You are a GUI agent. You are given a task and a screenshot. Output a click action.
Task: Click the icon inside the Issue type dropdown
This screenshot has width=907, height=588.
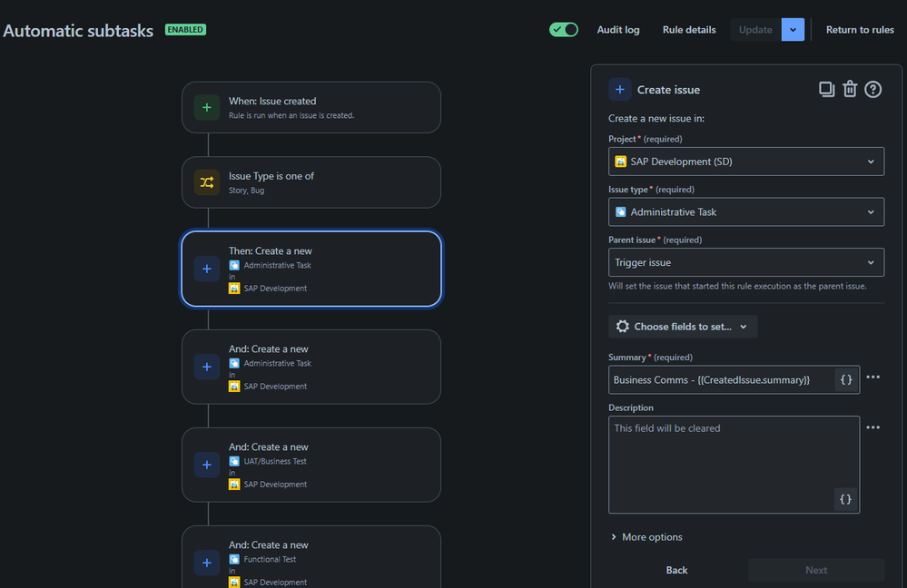pyautogui.click(x=621, y=212)
